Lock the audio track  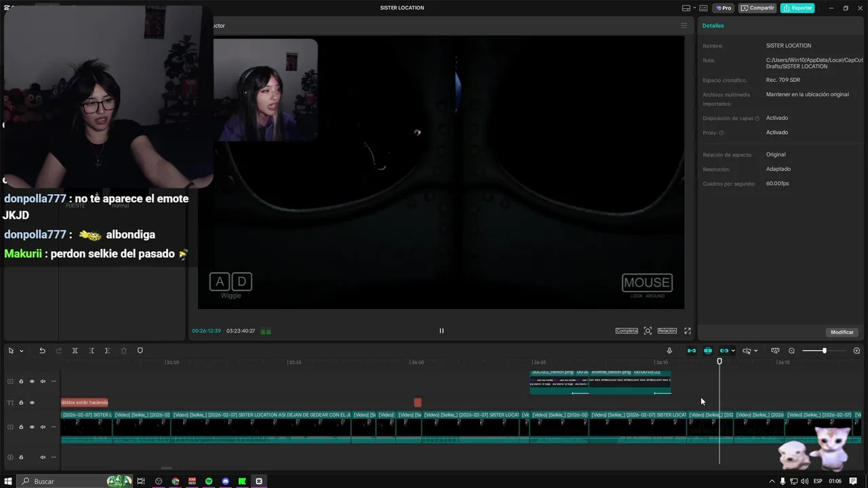pos(21,457)
